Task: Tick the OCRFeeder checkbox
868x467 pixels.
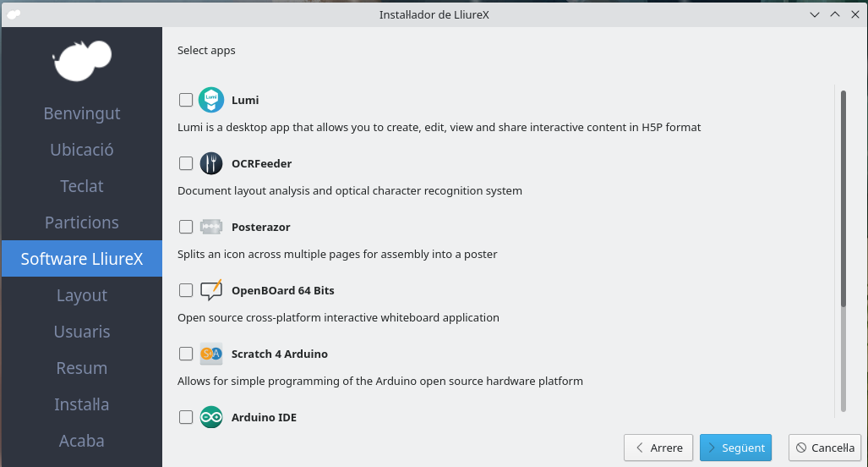Action: (186, 163)
